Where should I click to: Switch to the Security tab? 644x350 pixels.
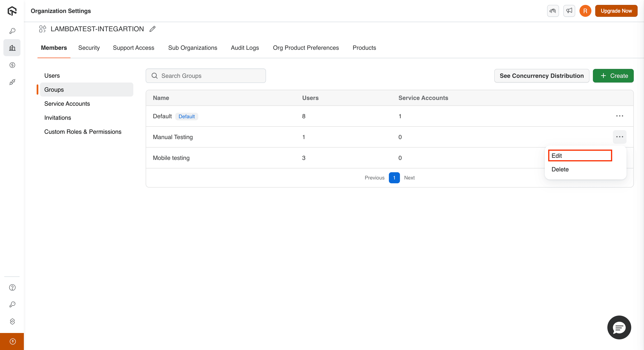[x=89, y=48]
